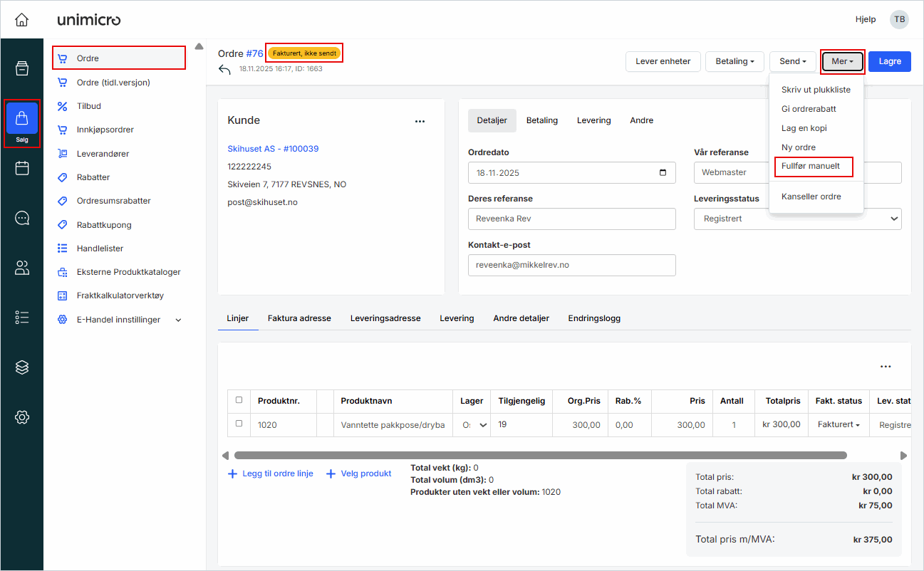This screenshot has height=571, width=924.
Task: Click the Deres referanse input field
Action: click(571, 219)
